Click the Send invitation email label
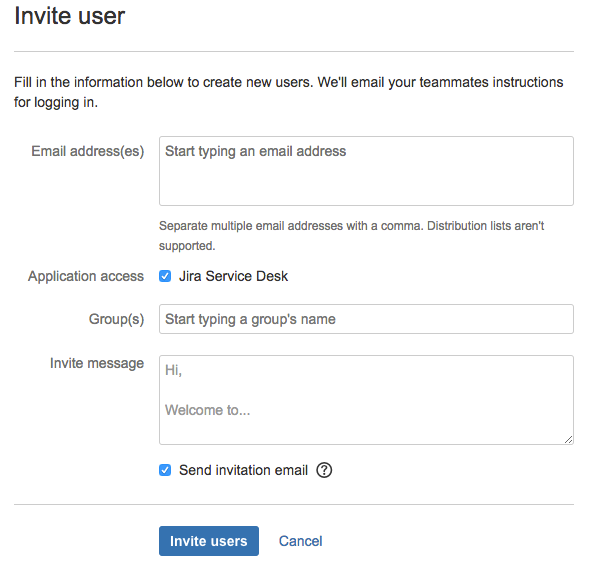 coord(243,470)
